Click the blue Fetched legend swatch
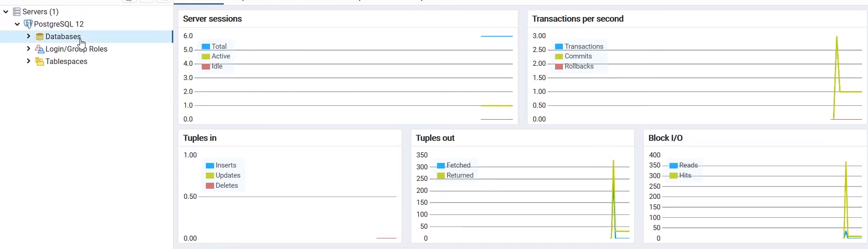The width and height of the screenshot is (868, 249). (441, 165)
